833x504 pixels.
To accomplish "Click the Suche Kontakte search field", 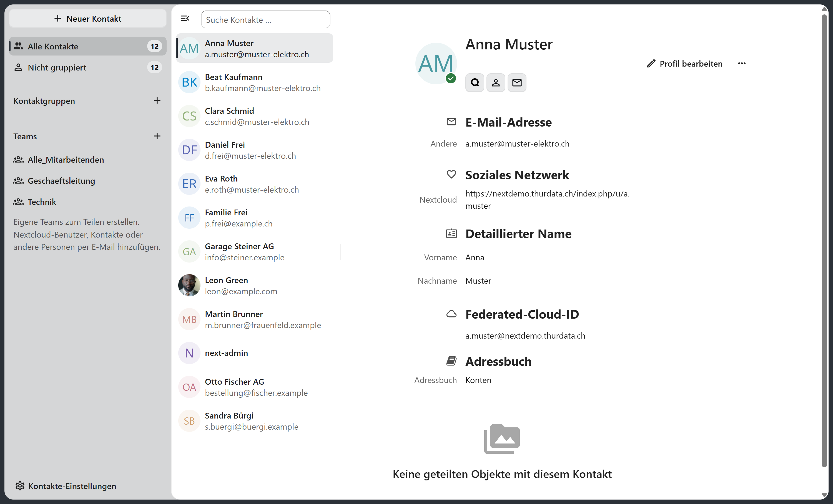I will 265,20.
